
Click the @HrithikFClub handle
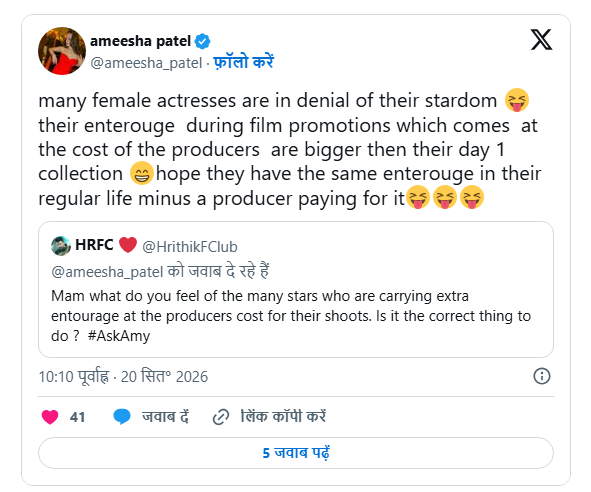click(x=190, y=247)
